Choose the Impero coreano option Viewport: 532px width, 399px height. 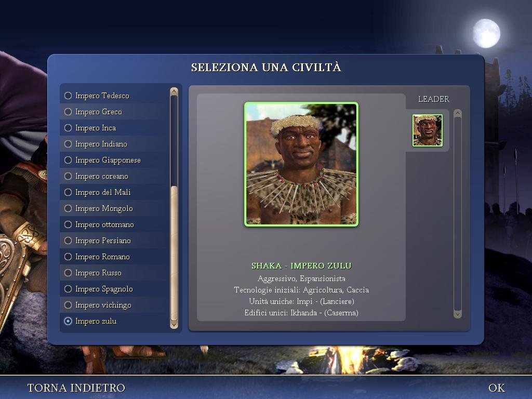114,176
